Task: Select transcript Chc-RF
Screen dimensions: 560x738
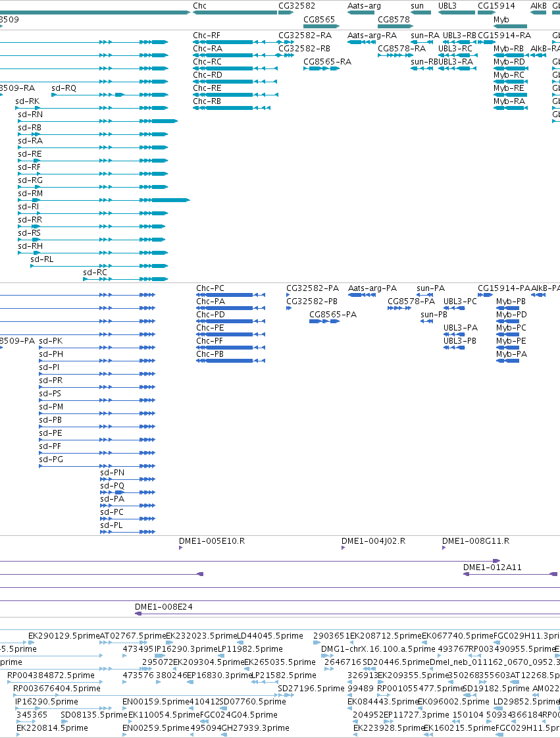Action: (x=236, y=42)
